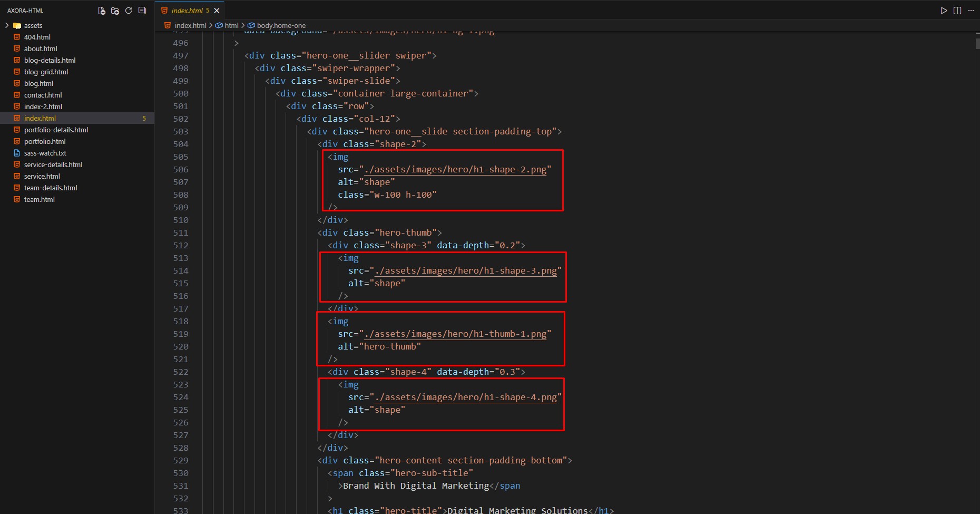Select the index.html editor tab
Image resolution: width=980 pixels, height=514 pixels.
coord(187,11)
